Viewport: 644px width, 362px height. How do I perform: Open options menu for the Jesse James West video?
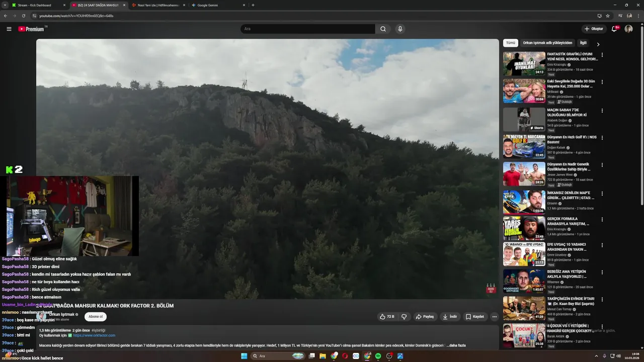tap(602, 165)
